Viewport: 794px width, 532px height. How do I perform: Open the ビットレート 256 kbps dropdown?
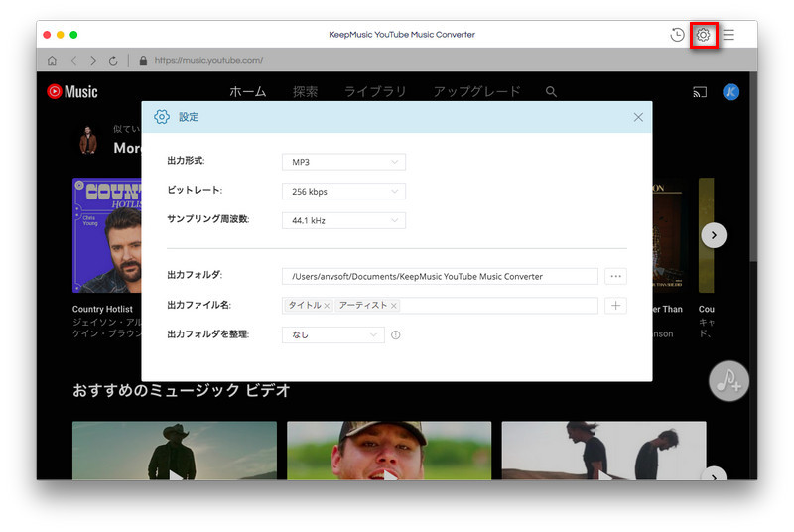343,192
